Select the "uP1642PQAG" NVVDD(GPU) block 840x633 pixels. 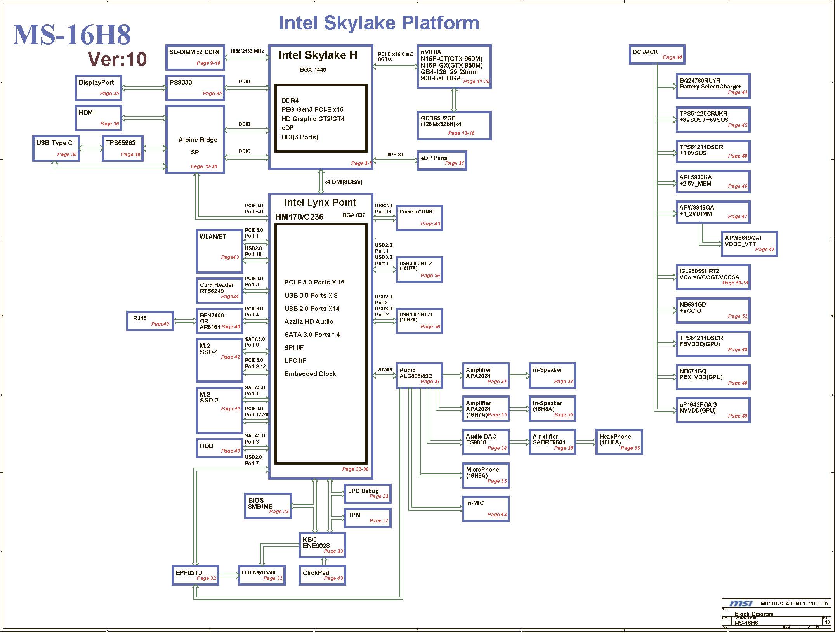coord(713,410)
